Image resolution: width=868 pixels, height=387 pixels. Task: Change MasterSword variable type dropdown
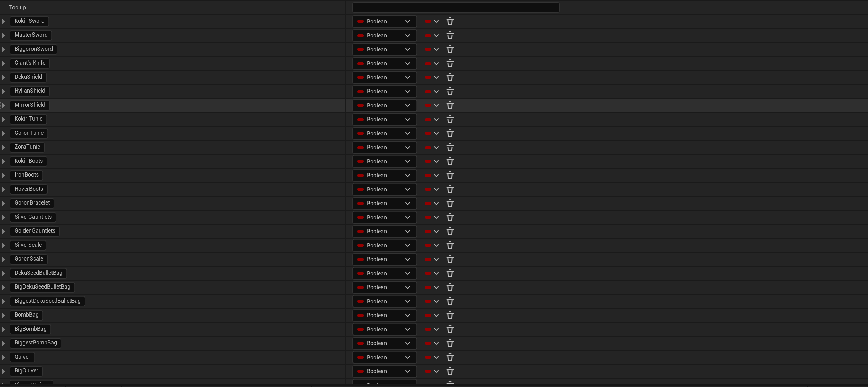pyautogui.click(x=384, y=36)
